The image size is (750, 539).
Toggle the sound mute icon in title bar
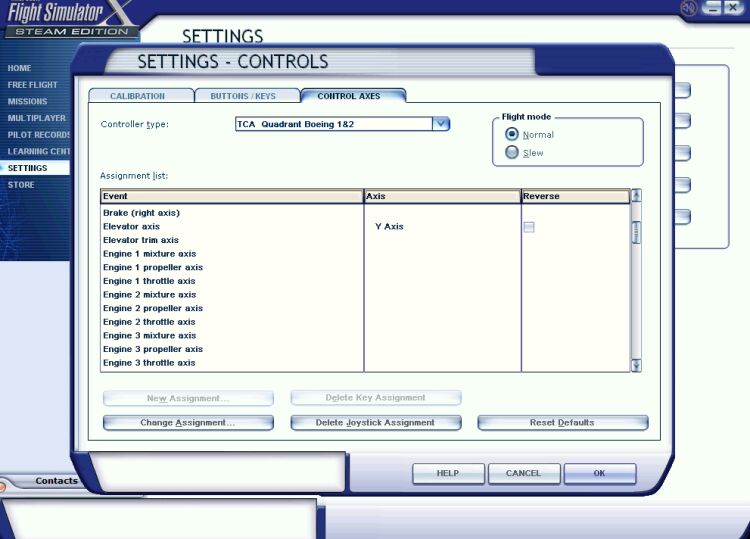[x=689, y=8]
